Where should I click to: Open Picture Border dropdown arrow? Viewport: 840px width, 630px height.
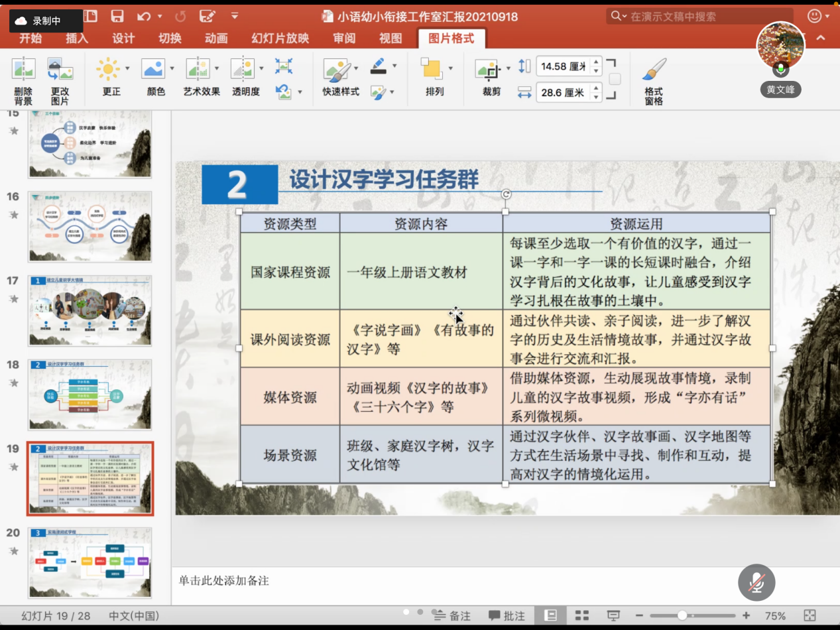394,66
